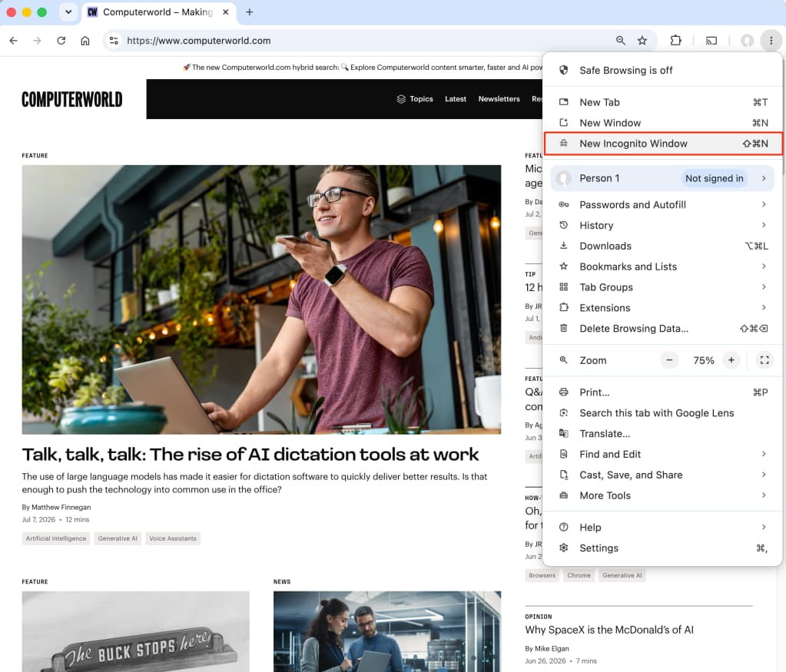Close the Computerworld tab
Screen dimensions: 786x672
(226, 12)
